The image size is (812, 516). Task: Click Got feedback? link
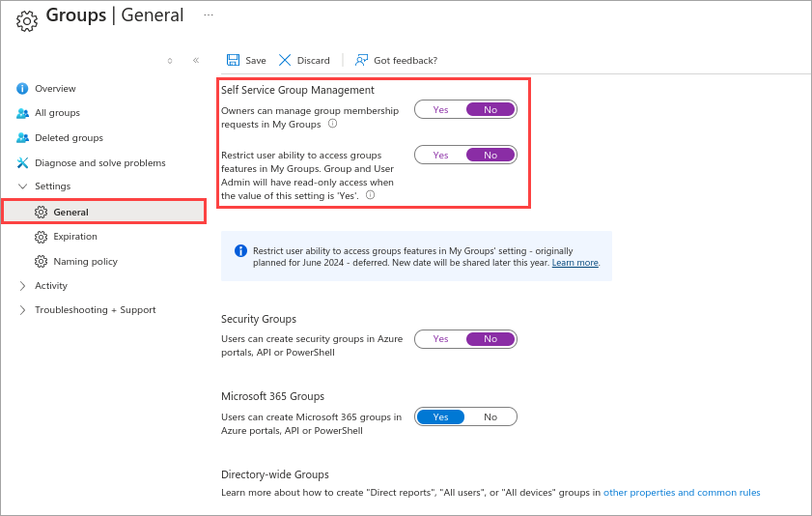pyautogui.click(x=406, y=61)
